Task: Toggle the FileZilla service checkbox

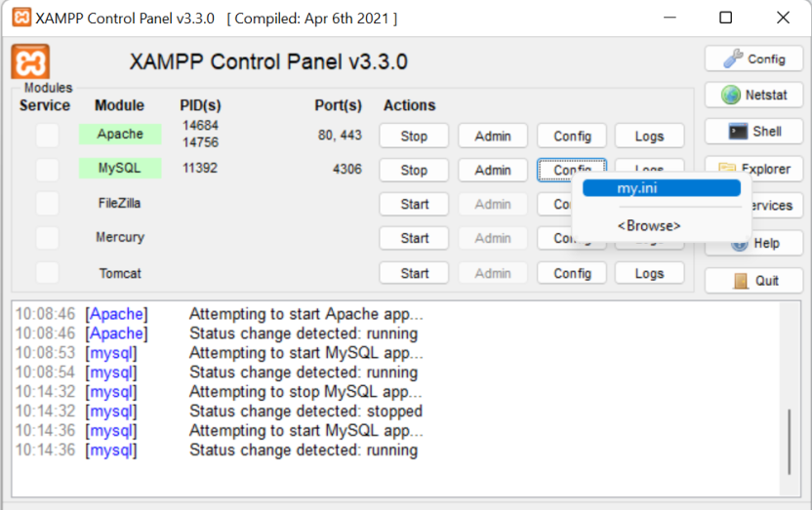Action: (47, 204)
